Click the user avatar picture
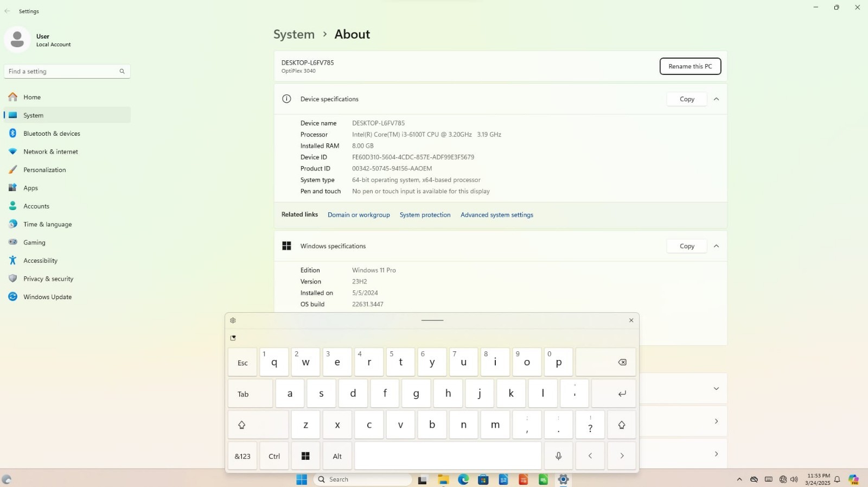The image size is (868, 487). coord(17,40)
